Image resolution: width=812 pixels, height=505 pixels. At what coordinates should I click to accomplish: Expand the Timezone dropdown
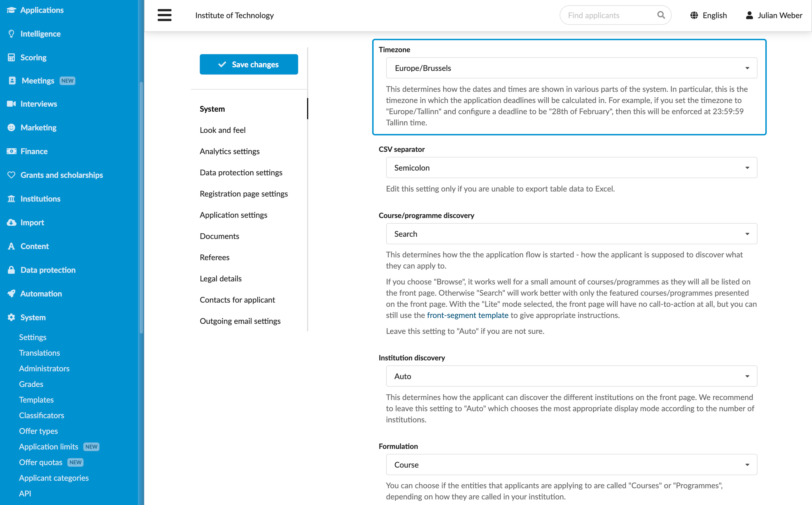pyautogui.click(x=571, y=68)
